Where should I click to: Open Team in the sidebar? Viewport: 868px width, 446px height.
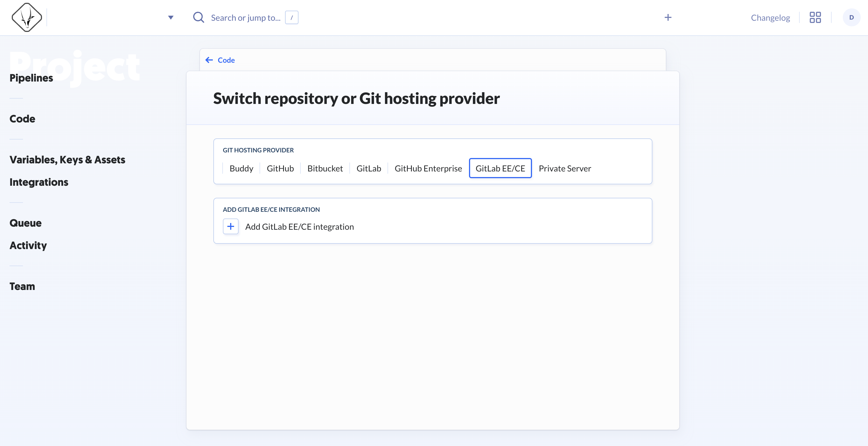tap(22, 286)
